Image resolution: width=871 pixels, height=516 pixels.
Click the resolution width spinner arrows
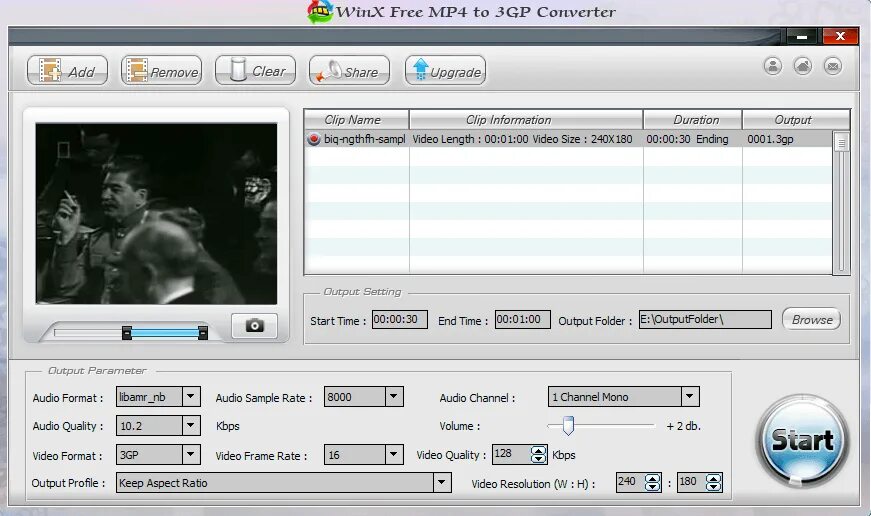coord(653,483)
